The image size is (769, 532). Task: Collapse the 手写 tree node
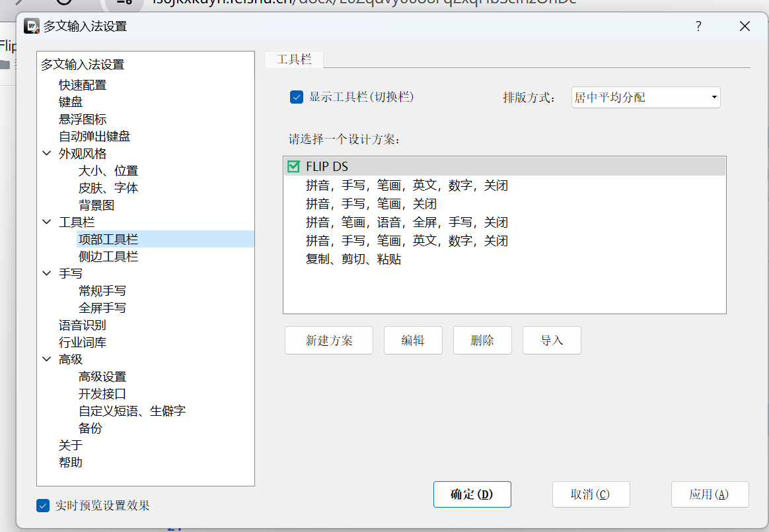tap(47, 273)
